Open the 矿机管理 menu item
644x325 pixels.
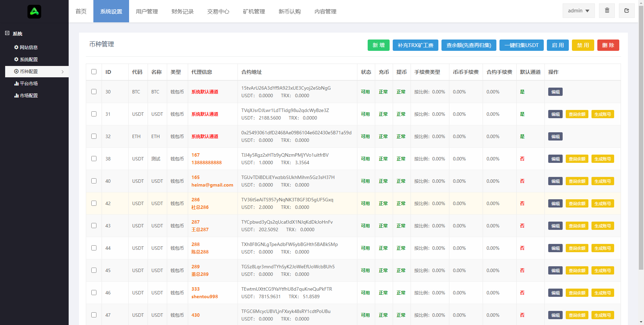tap(254, 11)
